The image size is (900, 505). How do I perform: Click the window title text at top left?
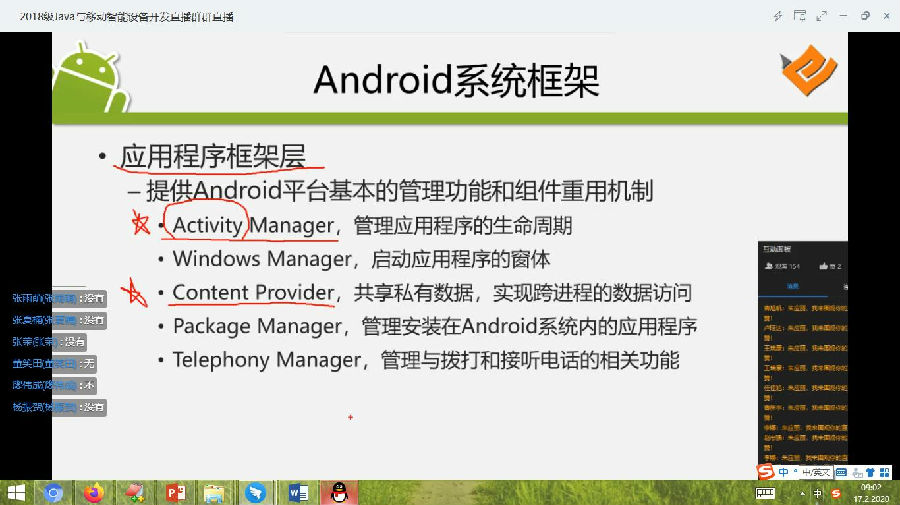coord(127,17)
